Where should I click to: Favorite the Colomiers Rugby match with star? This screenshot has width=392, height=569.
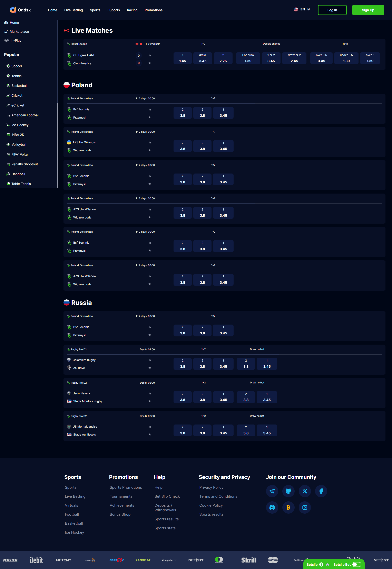tap(150, 368)
